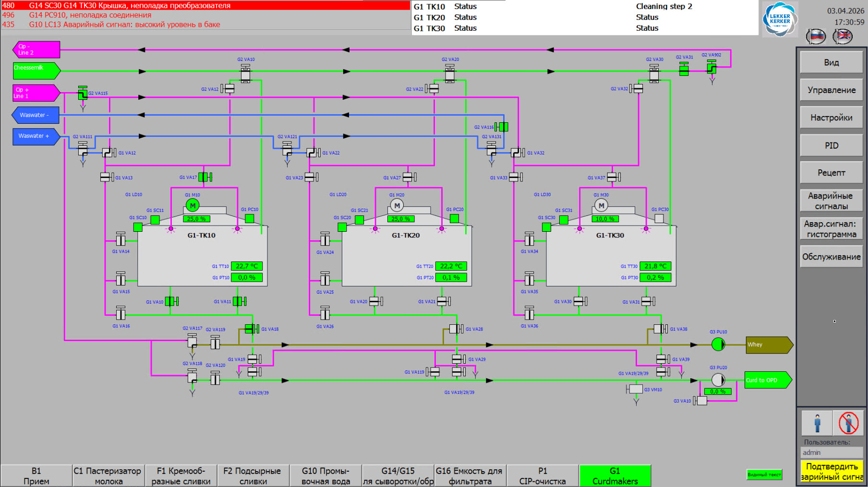The width and height of the screenshot is (868, 487).
Task: Open the Авар.сигнал: гистограмма view
Action: click(x=832, y=229)
